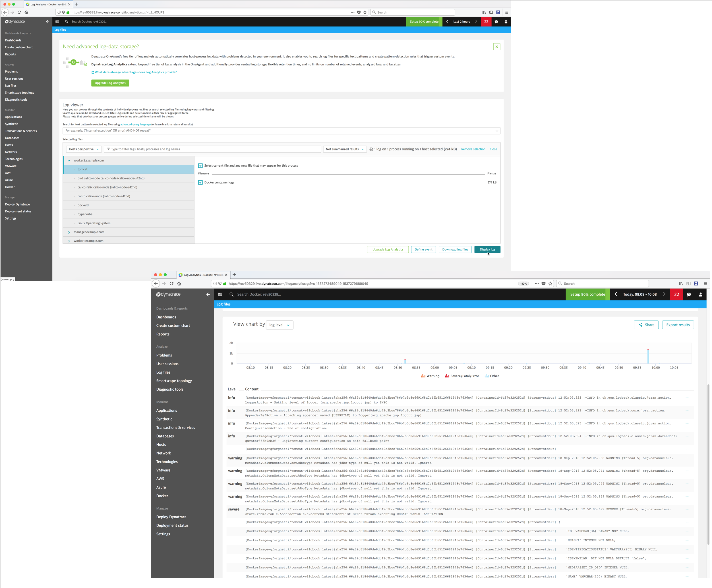
Task: Open Last 2 hours timeframe selector
Action: (x=461, y=22)
